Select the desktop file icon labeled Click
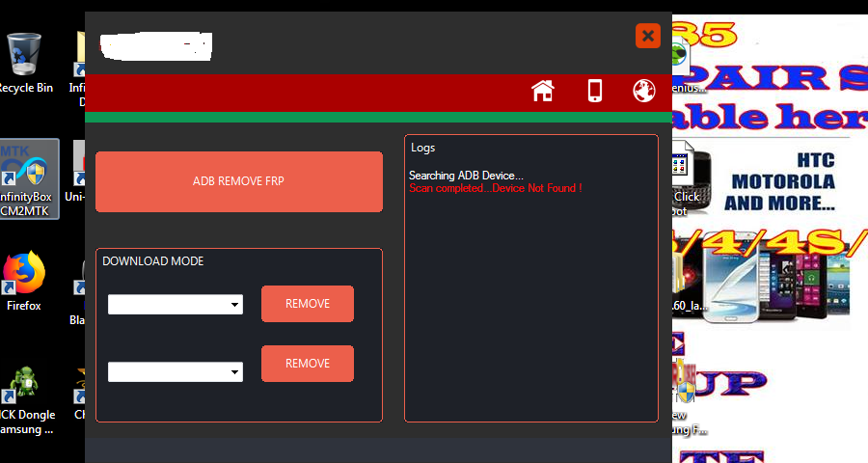Screen dimensions: 868x463 click(x=687, y=178)
